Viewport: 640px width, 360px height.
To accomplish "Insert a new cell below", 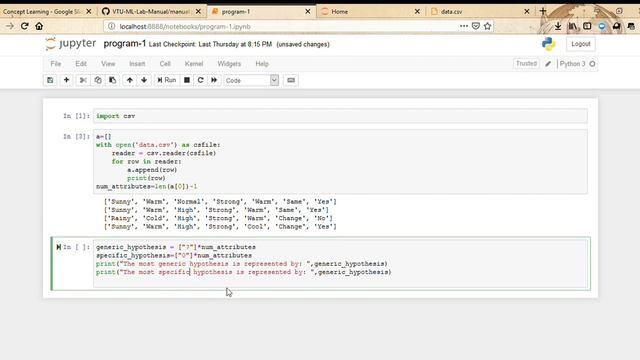I will (66, 80).
